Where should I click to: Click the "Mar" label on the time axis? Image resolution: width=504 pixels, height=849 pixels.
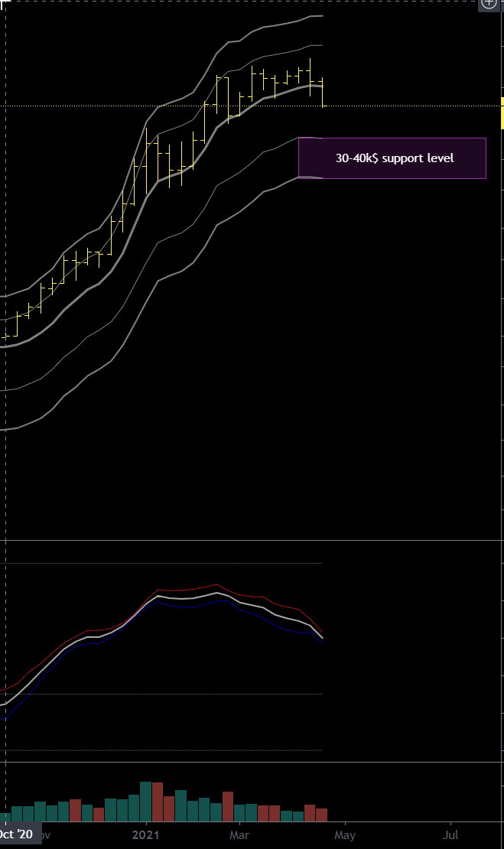240,834
